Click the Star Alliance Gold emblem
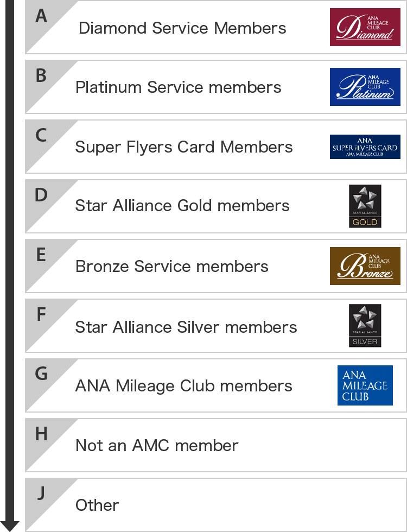The width and height of the screenshot is (407, 532). tap(365, 206)
